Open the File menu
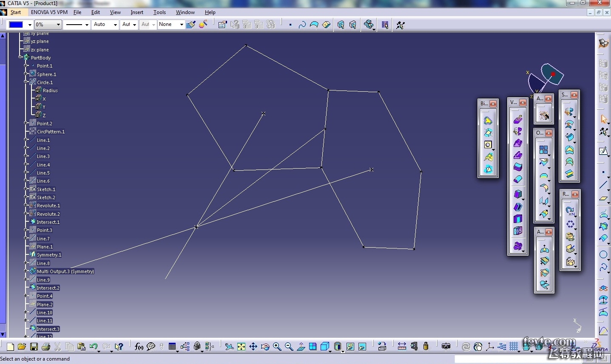The image size is (611, 364). tap(77, 12)
